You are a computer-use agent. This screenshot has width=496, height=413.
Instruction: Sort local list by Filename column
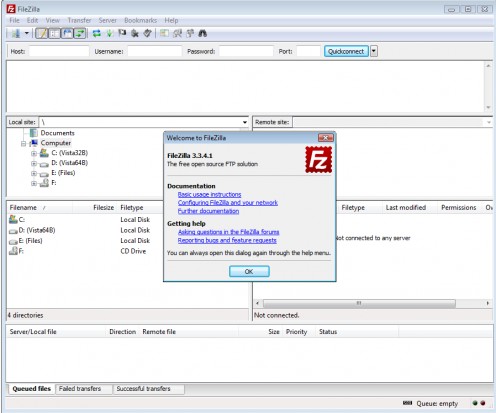(x=40, y=208)
